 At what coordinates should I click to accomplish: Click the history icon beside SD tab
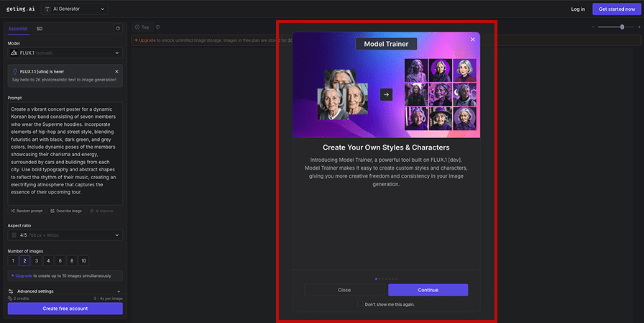118,29
